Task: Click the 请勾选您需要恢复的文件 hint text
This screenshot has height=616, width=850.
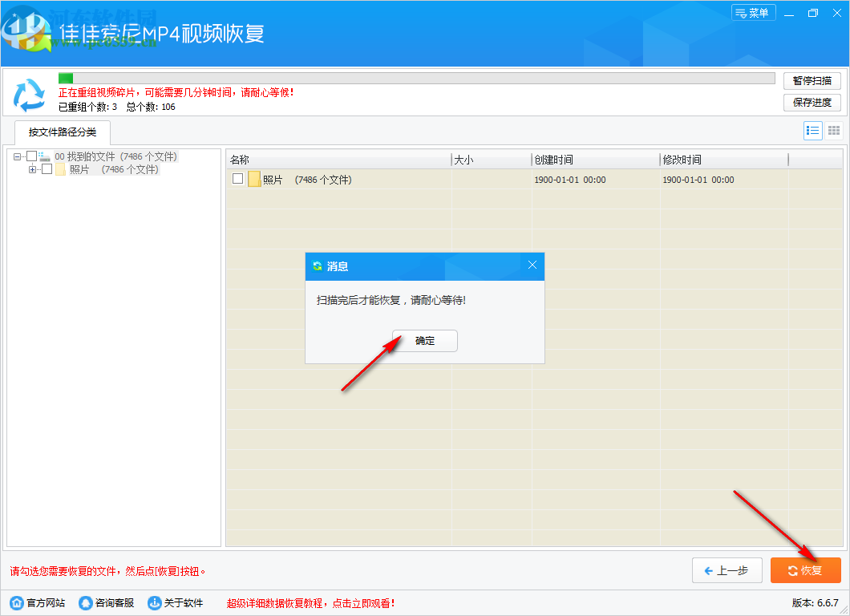Action: (x=107, y=571)
